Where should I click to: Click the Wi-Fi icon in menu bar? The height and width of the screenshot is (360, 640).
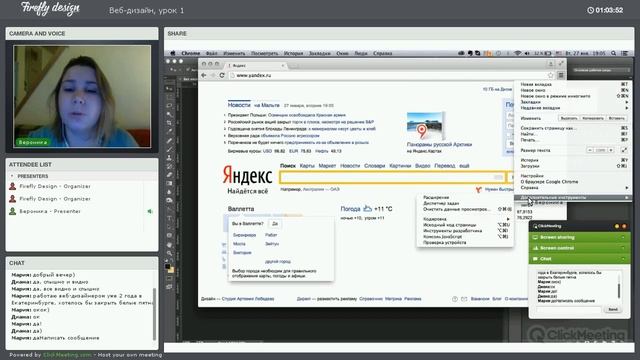pos(518,53)
